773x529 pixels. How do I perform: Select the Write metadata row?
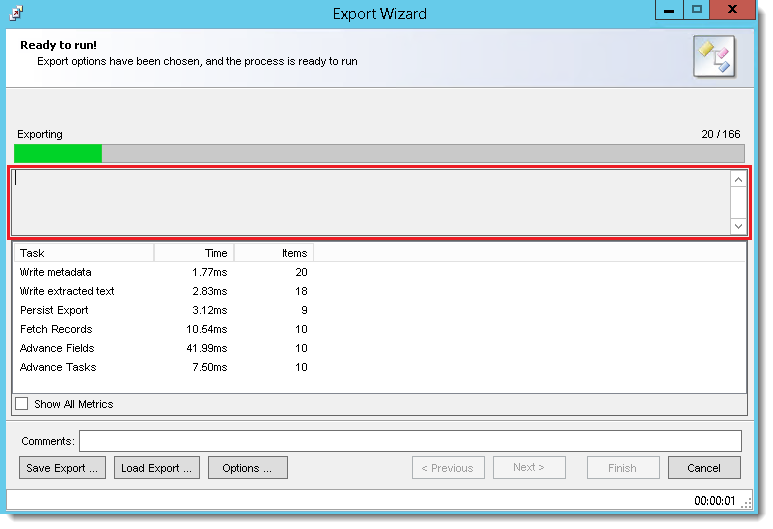[164, 272]
